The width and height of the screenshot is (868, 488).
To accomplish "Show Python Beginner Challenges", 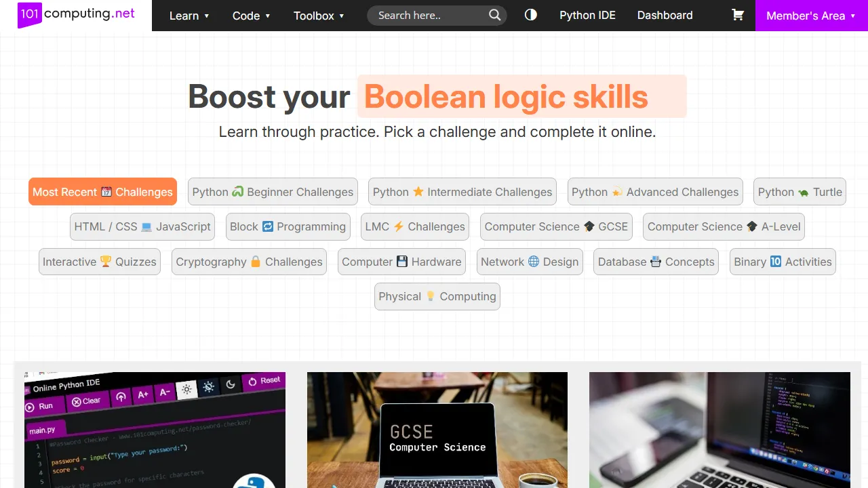I will click(273, 192).
